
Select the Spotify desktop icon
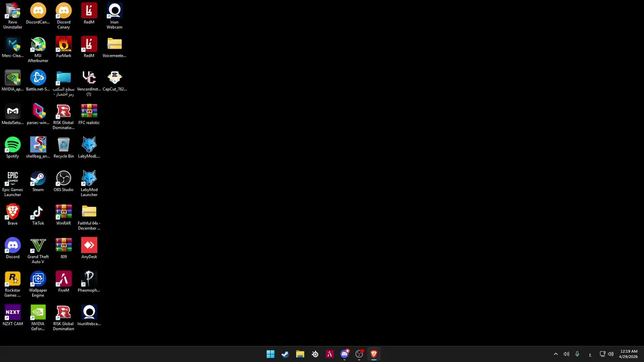pyautogui.click(x=13, y=148)
